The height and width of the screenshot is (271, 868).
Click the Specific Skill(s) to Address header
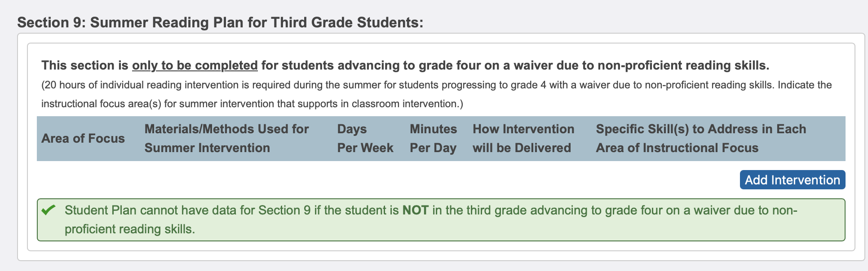(x=700, y=139)
